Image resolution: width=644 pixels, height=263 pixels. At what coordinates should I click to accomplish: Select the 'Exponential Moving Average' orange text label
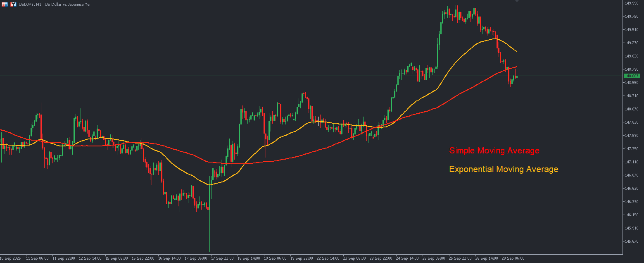(x=504, y=169)
